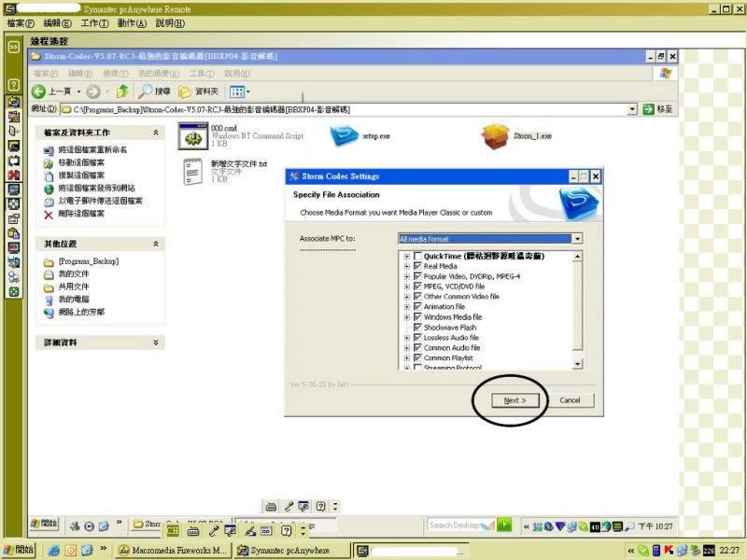Toggle Other Common Video file checkbox
747x560 pixels.
[x=417, y=296]
